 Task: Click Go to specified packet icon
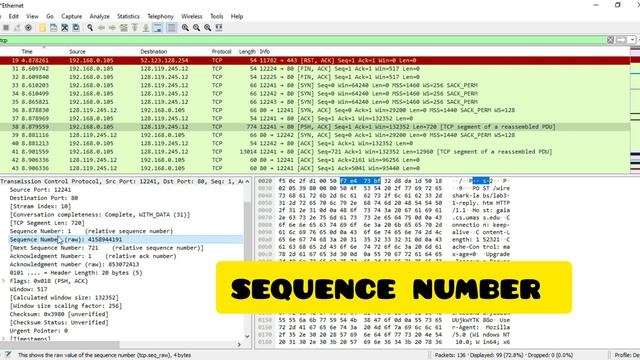click(123, 28)
